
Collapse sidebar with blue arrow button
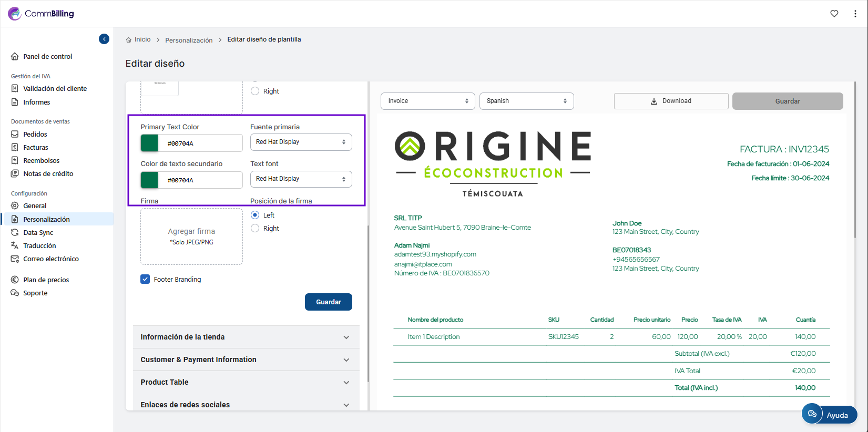pos(104,39)
